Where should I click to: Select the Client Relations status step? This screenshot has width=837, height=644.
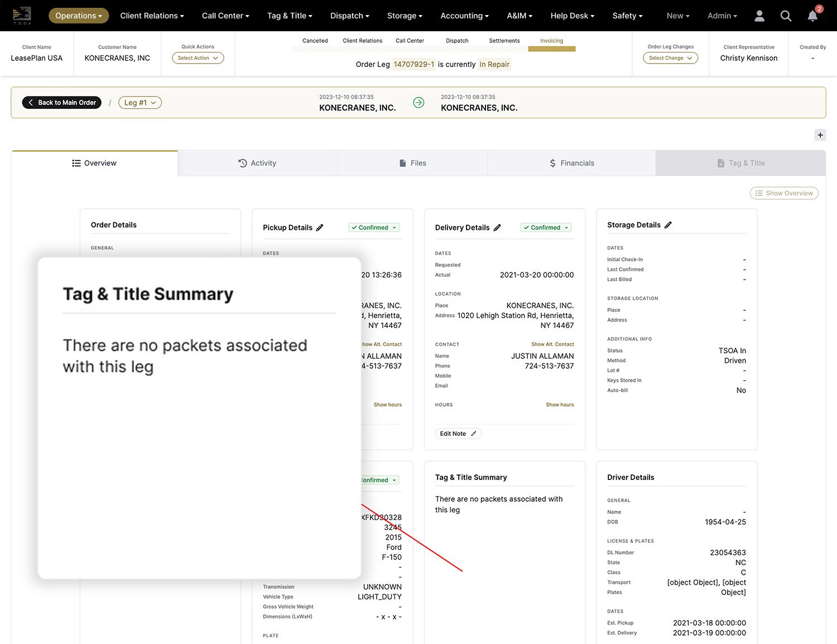point(363,41)
